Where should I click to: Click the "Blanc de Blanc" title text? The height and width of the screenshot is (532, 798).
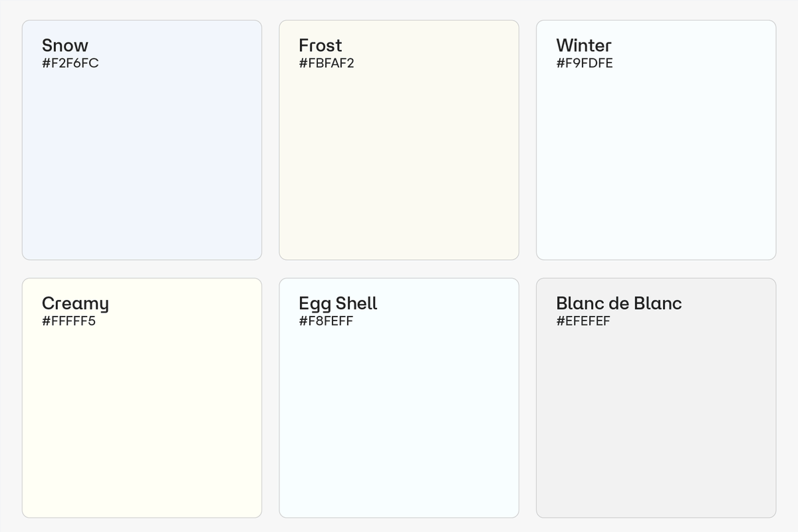coord(619,303)
